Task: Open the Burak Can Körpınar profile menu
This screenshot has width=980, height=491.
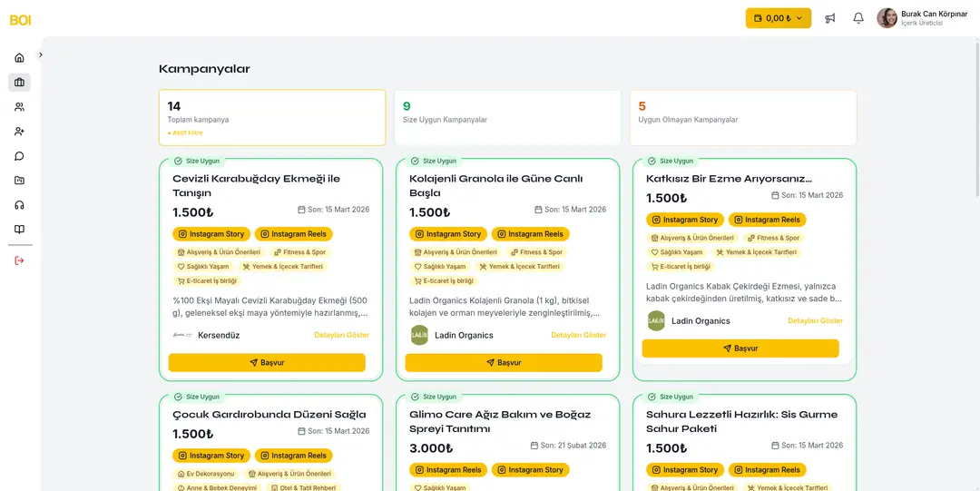Action: pos(920,18)
